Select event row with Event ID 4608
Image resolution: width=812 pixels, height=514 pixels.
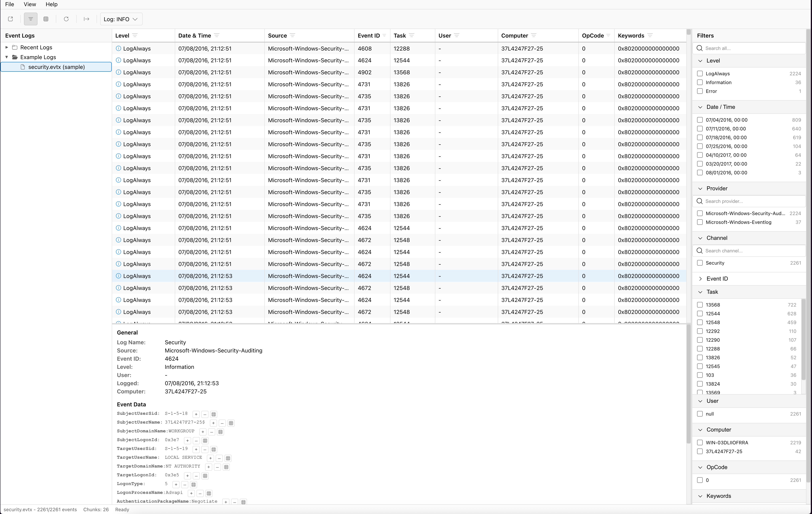tap(399, 49)
